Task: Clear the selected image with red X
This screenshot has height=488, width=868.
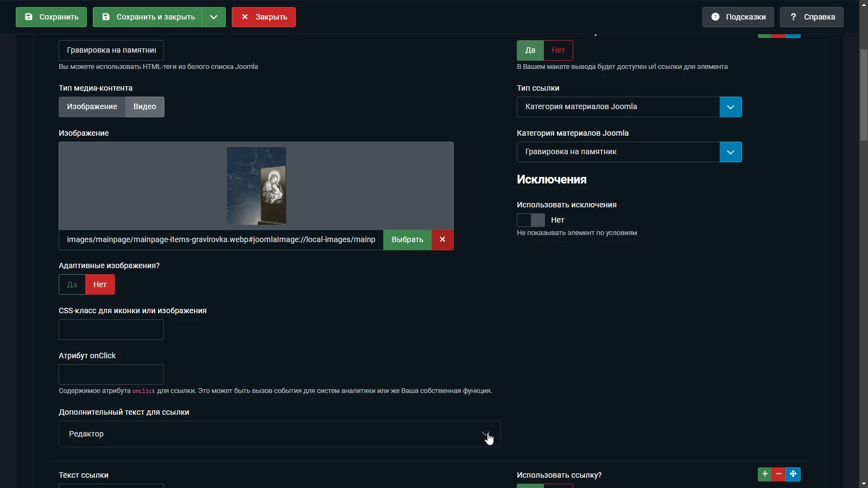Action: 442,239
